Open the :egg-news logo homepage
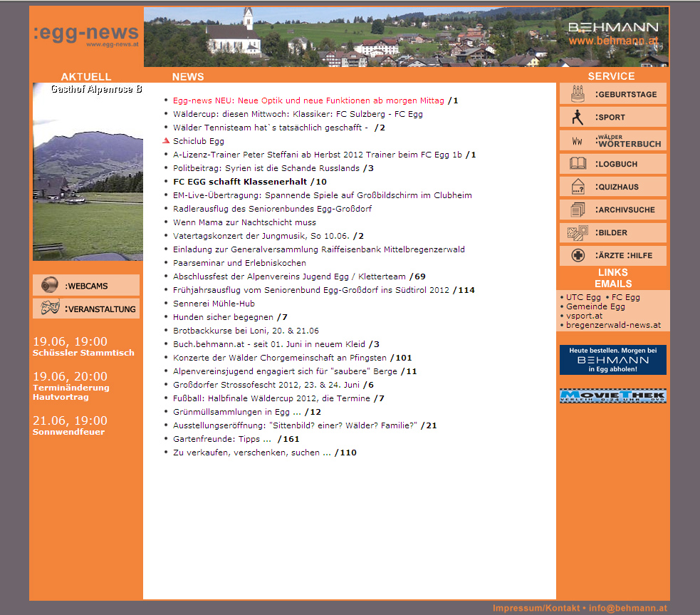This screenshot has height=615, width=700. point(85,35)
